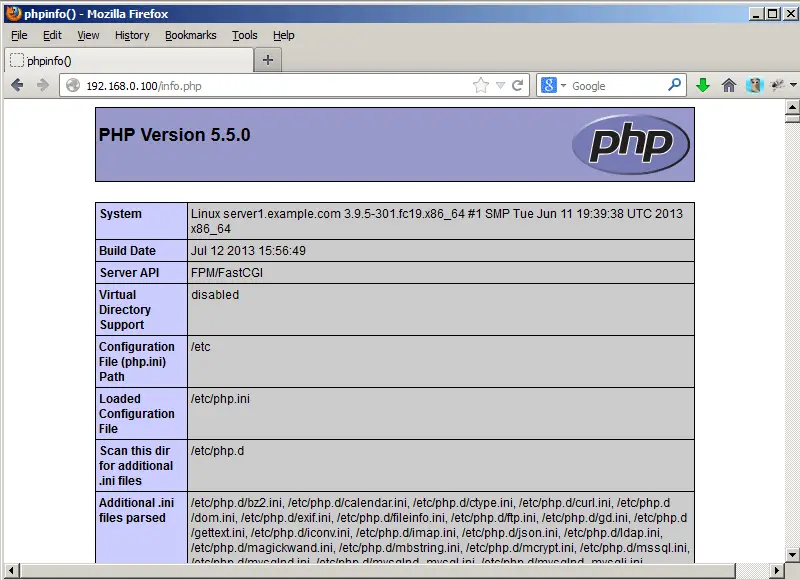Minimize the Firefox window
The width and height of the screenshot is (800, 580).
point(756,14)
